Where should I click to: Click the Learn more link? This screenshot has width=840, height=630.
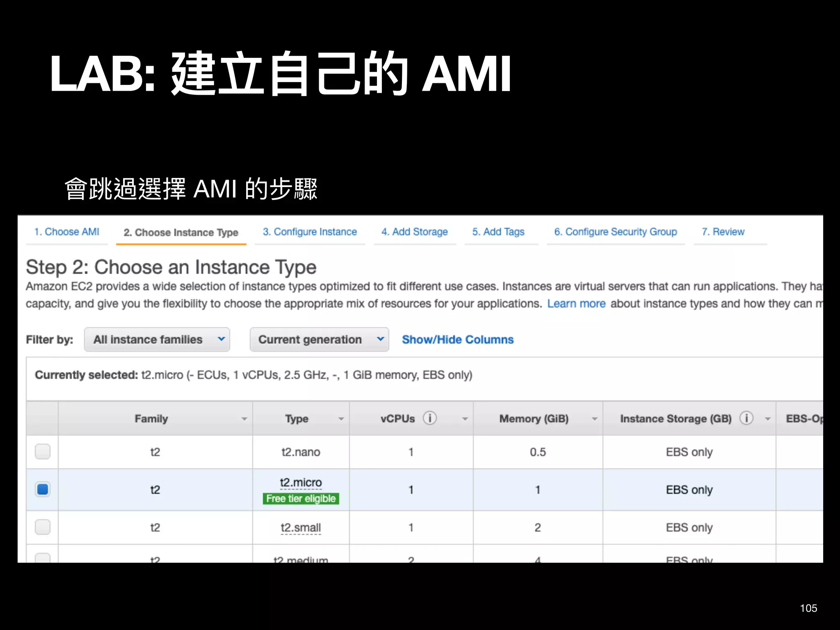(576, 304)
